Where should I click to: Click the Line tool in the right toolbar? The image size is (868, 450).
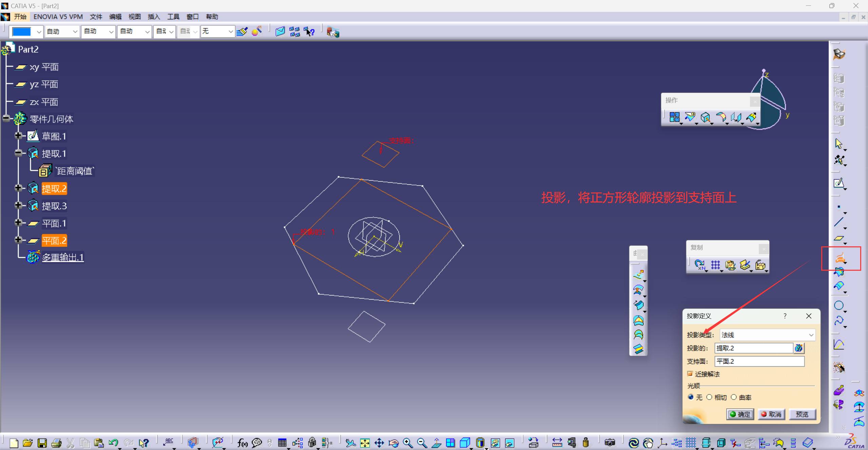tap(839, 222)
